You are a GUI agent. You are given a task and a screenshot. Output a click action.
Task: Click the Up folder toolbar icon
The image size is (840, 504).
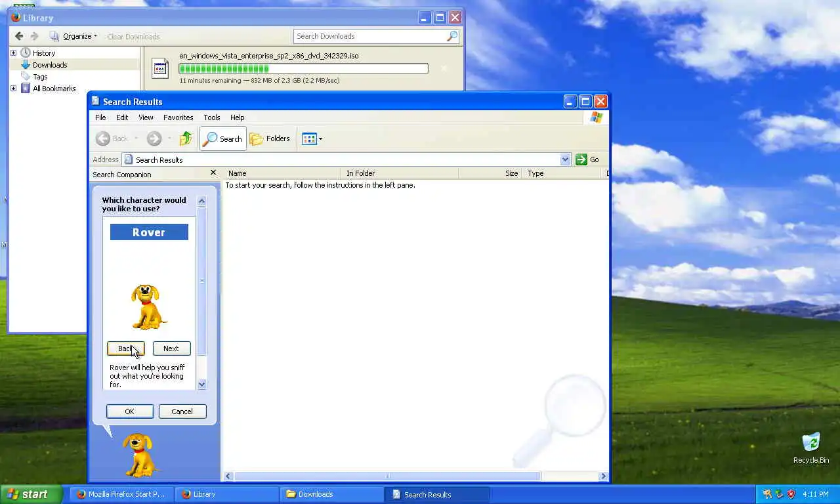tap(186, 138)
